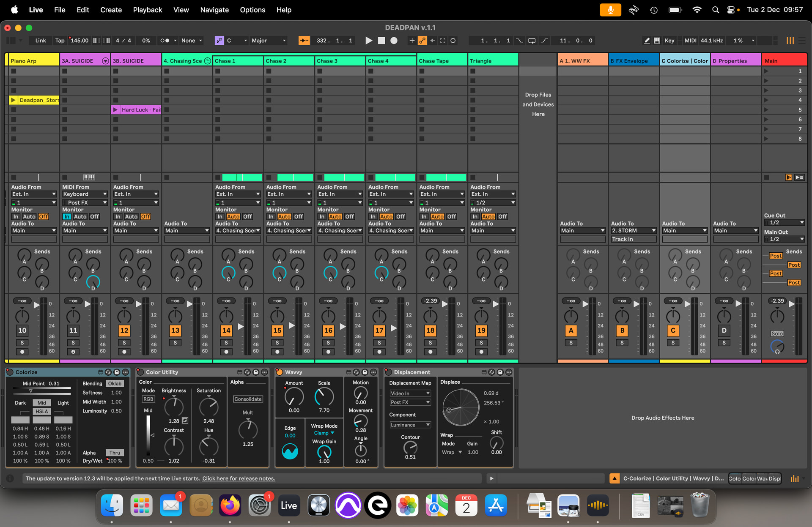Stop playback with the Stop button
812x527 pixels.
tap(381, 41)
